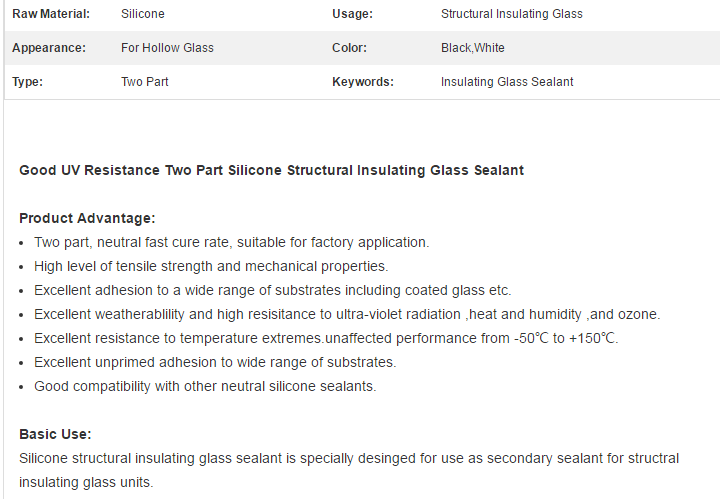Click the Structural Insulating Glass usage value
This screenshot has height=499, width=720.
[x=512, y=14]
